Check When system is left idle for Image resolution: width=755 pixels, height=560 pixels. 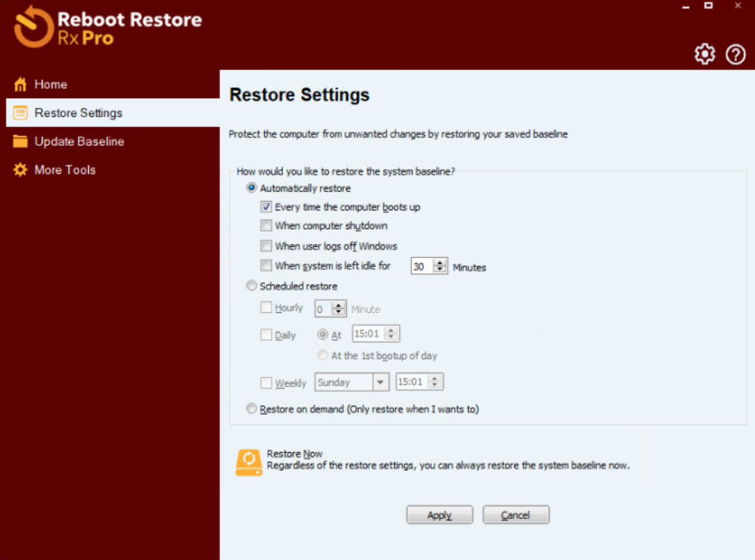click(266, 265)
